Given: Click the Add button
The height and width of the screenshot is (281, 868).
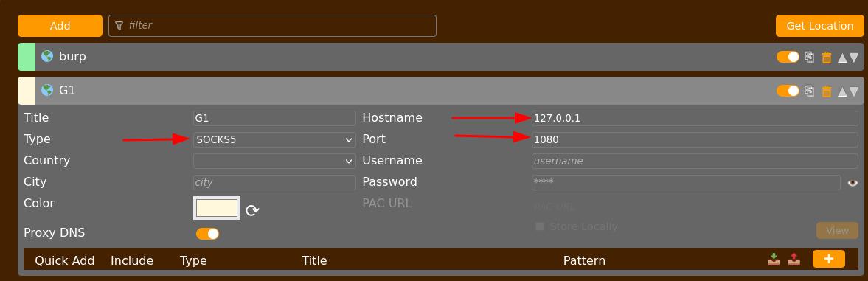Looking at the screenshot, I should click(x=60, y=26).
